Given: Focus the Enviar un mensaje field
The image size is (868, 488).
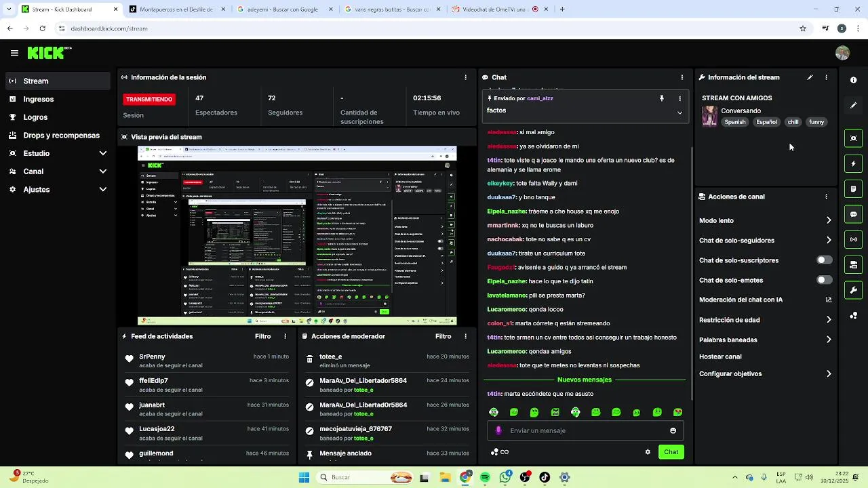Looking at the screenshot, I should 585,430.
